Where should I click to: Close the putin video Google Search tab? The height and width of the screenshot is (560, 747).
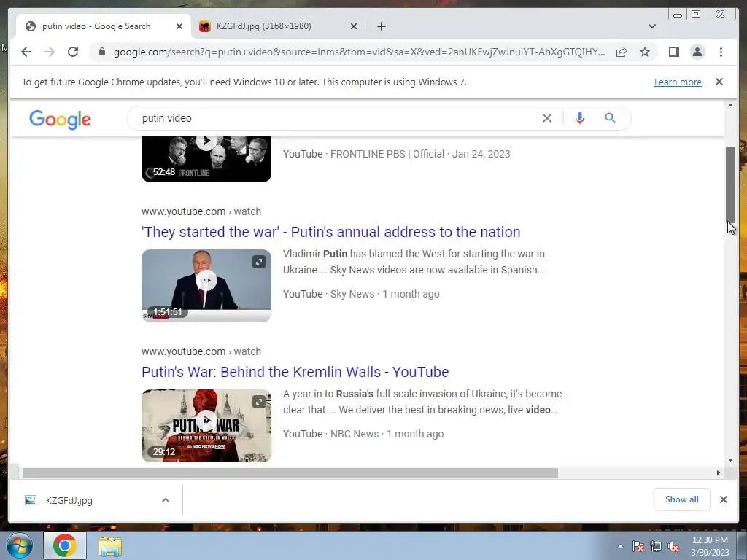179,26
